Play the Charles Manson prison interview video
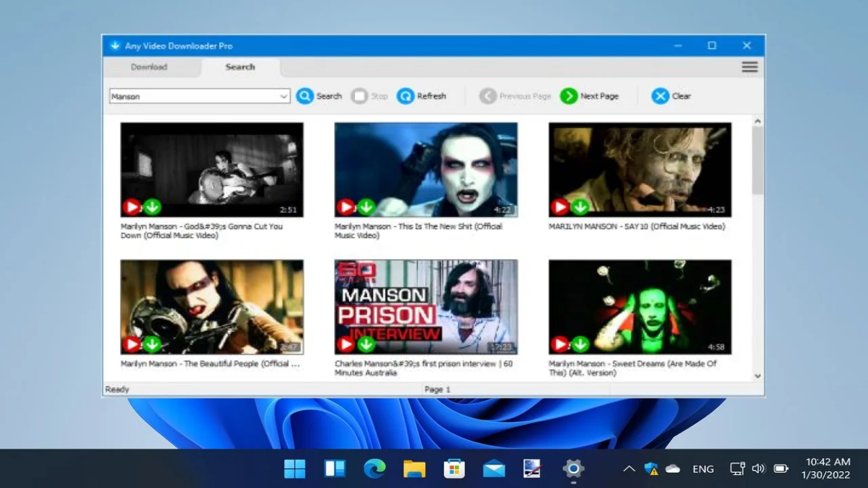Image resolution: width=868 pixels, height=488 pixels. pos(346,344)
